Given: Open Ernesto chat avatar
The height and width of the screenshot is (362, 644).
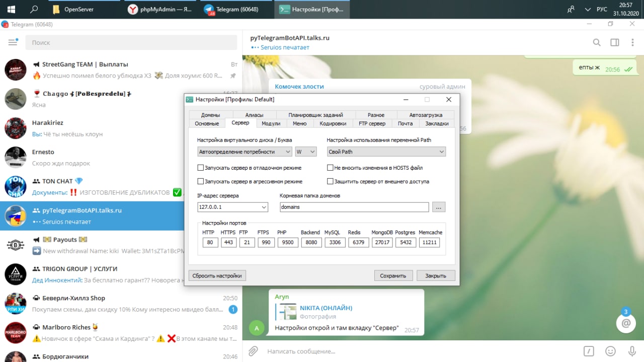Looking at the screenshot, I should click(15, 157).
